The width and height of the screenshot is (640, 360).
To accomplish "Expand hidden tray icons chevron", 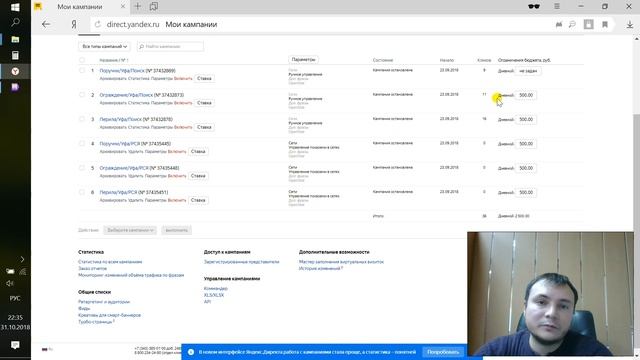I will click(22, 259).
